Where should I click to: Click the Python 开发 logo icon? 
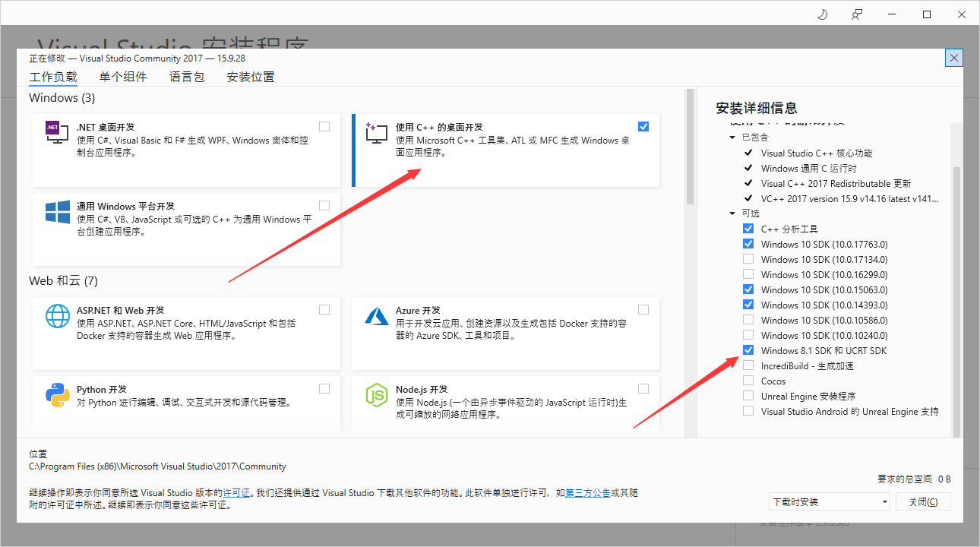58,396
